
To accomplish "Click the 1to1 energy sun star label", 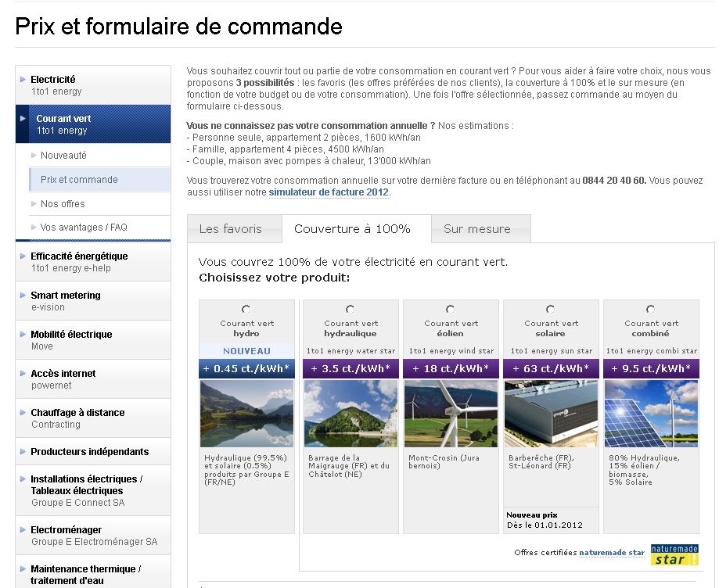I will pyautogui.click(x=551, y=351).
